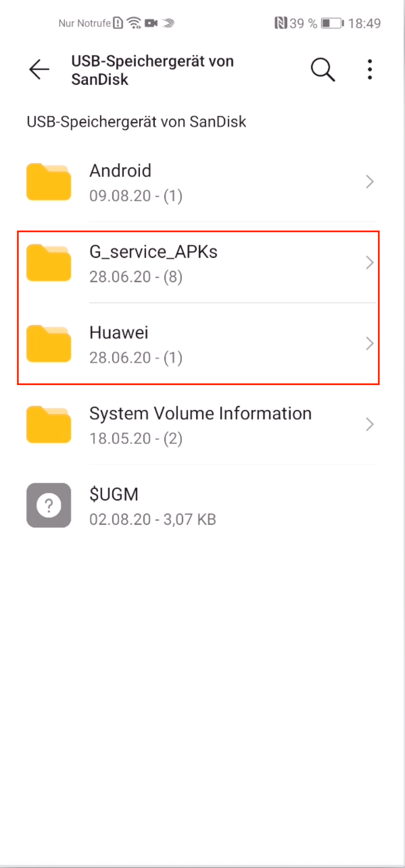Expand System Volume Information chevron
405x868 pixels.
point(370,424)
